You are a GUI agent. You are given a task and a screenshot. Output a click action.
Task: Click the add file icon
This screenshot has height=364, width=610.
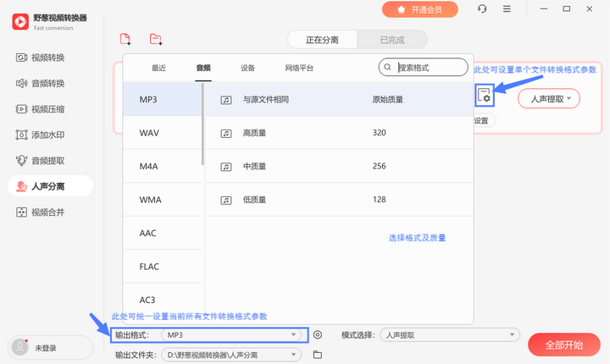(125, 39)
